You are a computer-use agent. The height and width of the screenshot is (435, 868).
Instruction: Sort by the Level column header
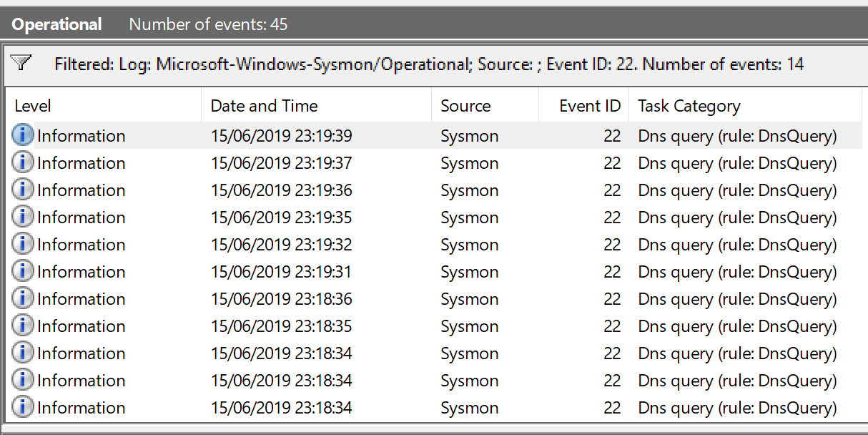point(104,106)
